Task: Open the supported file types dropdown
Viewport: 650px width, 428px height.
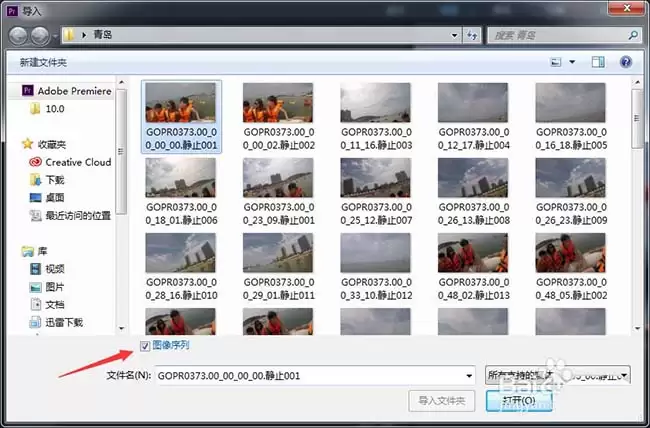Action: [555, 375]
